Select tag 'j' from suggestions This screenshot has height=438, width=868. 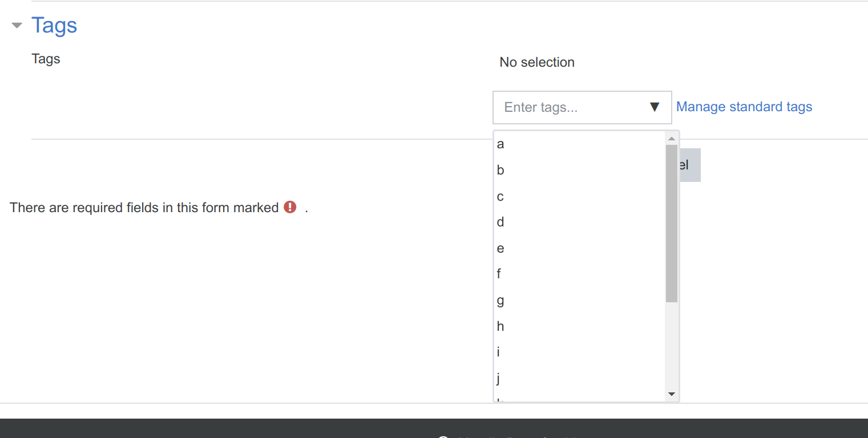[580, 378]
